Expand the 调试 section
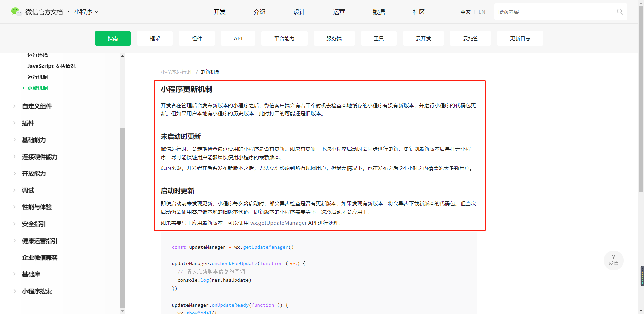The image size is (644, 314). [x=28, y=190]
